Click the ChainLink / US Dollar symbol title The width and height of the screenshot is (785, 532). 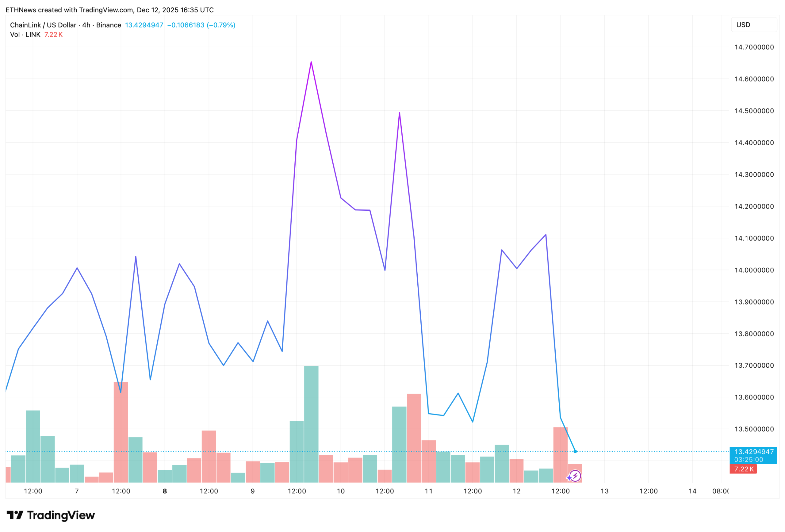click(43, 25)
